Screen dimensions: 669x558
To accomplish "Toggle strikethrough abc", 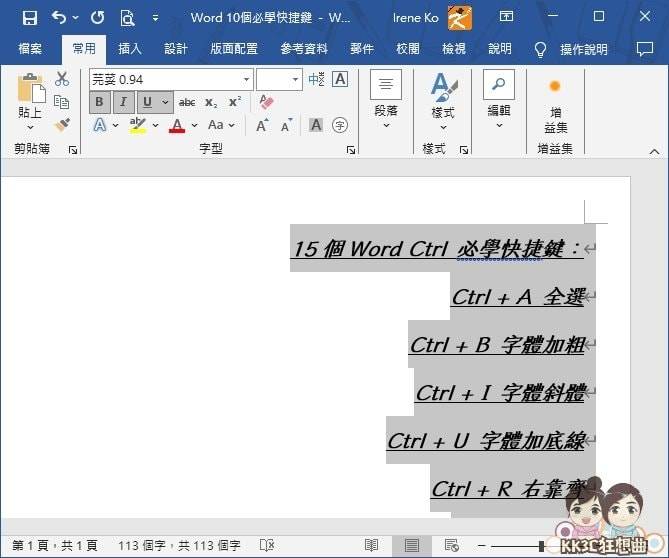I will pyautogui.click(x=187, y=102).
